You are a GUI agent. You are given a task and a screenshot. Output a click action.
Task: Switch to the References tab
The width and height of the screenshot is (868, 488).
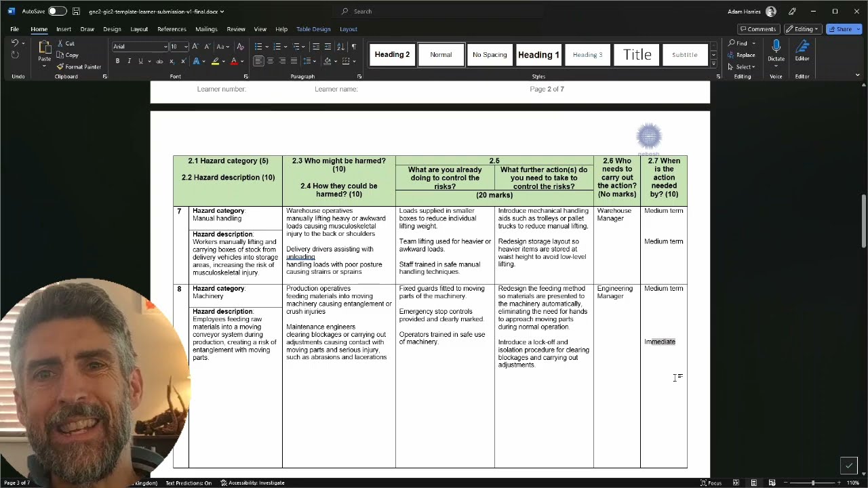pos(172,29)
